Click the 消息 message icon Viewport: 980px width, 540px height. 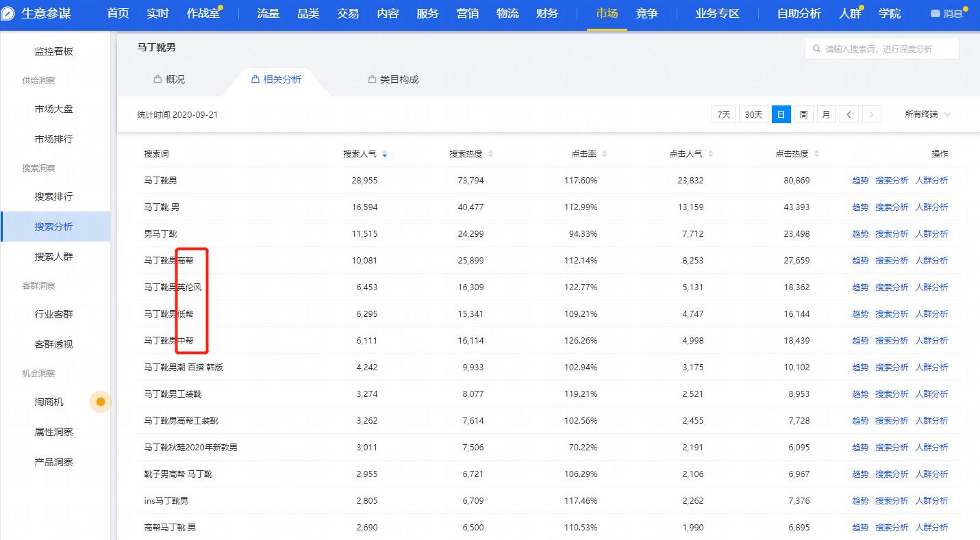pos(934,12)
